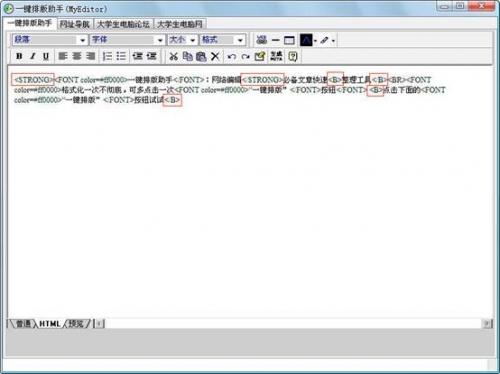Decrease indent icon
The image size is (500, 374).
(138, 56)
